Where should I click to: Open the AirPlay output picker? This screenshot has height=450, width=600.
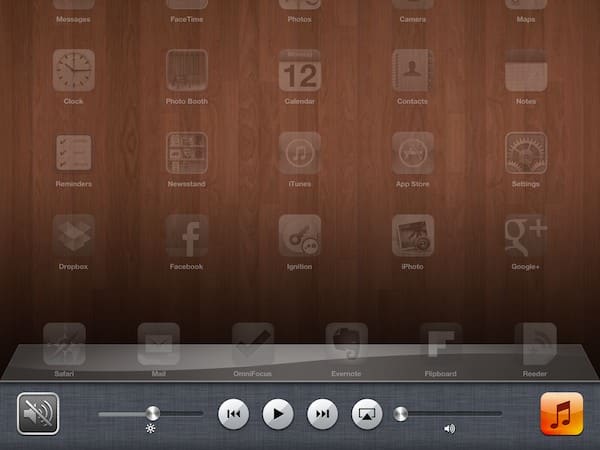367,414
